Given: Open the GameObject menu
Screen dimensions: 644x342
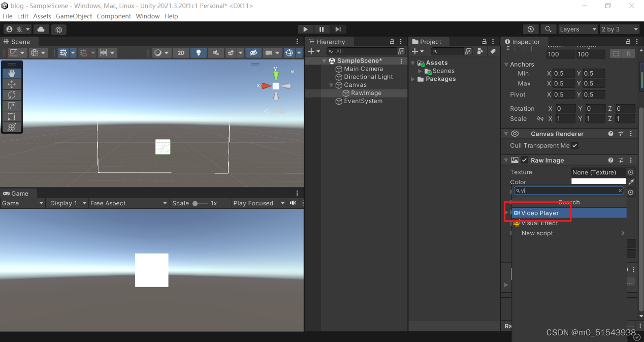Looking at the screenshot, I should [x=74, y=16].
